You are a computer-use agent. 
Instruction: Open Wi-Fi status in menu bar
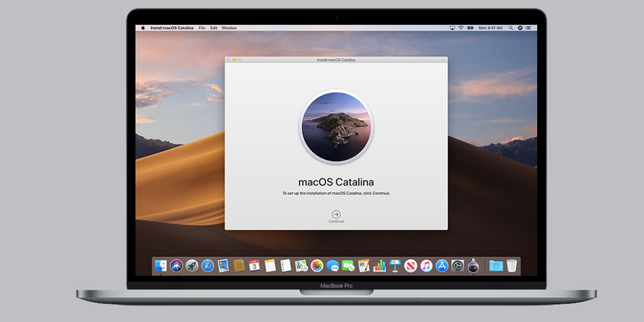[461, 28]
